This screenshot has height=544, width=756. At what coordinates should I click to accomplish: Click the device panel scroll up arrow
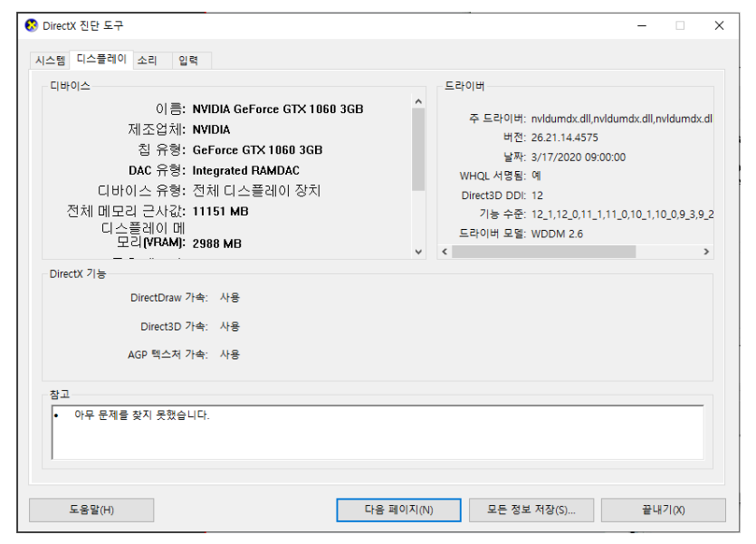point(418,101)
